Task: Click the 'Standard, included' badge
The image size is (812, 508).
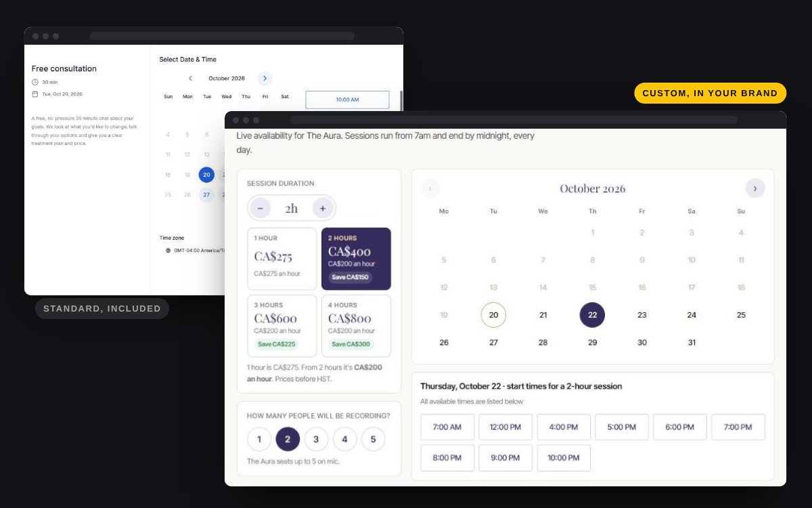Action: pyautogui.click(x=102, y=309)
